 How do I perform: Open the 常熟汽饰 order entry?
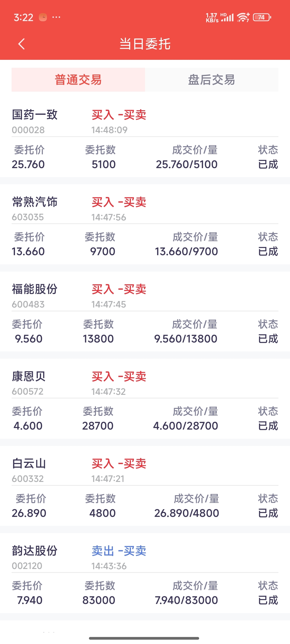point(145,226)
